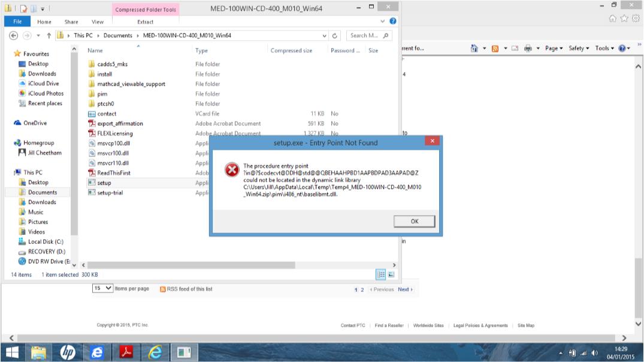
Task: Open the quick access toolbar dropdown
Action: [x=43, y=8]
